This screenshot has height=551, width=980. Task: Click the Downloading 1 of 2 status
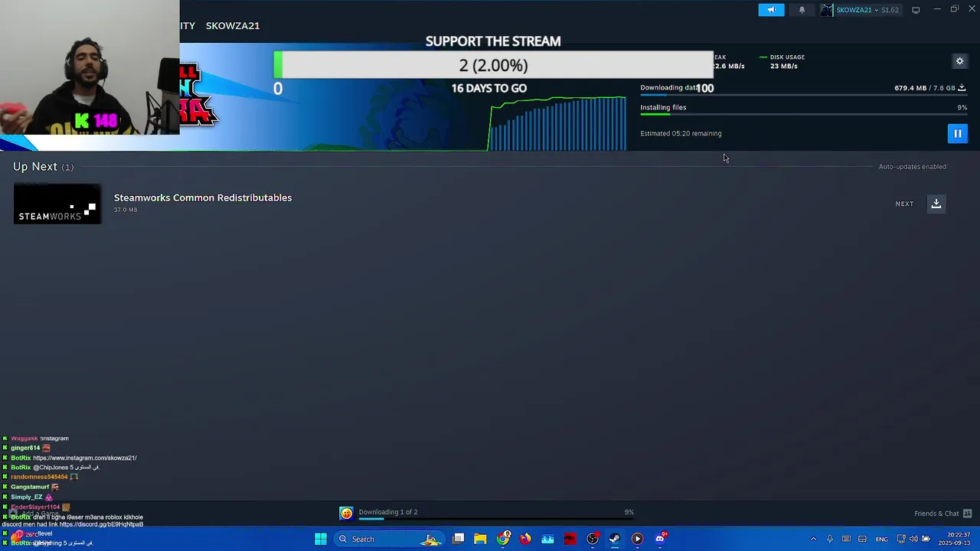388,512
